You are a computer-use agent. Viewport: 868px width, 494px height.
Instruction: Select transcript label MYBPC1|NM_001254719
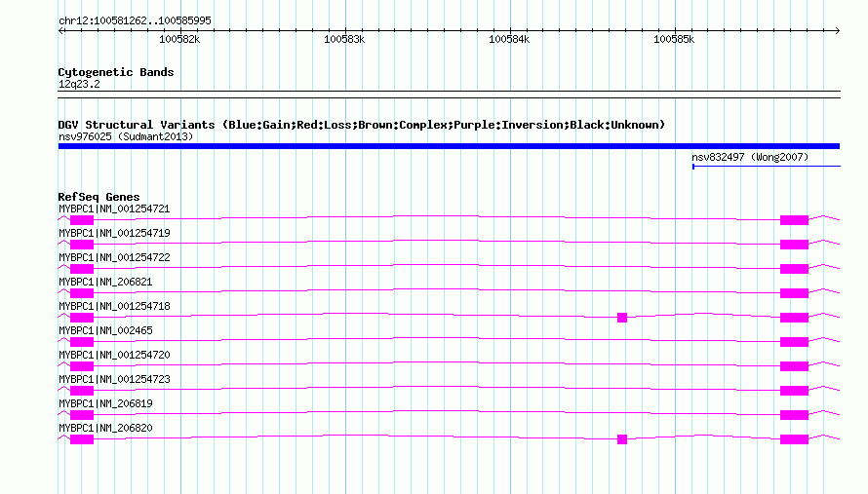click(x=114, y=234)
